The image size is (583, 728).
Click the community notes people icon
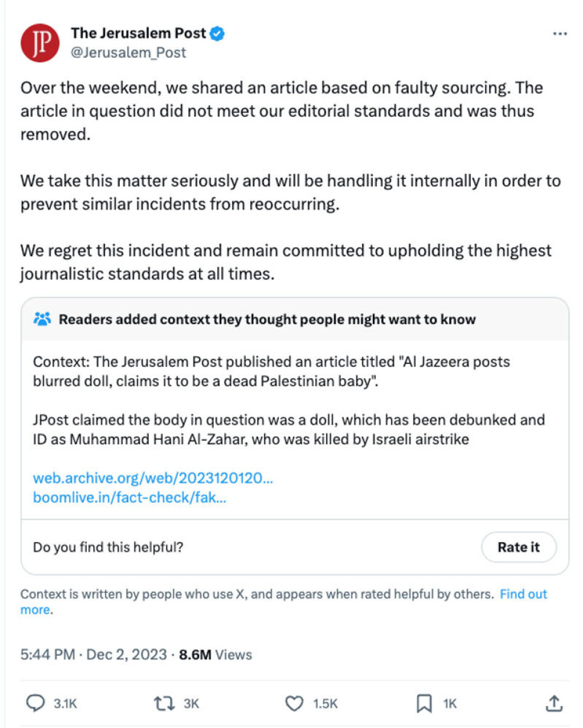(43, 319)
